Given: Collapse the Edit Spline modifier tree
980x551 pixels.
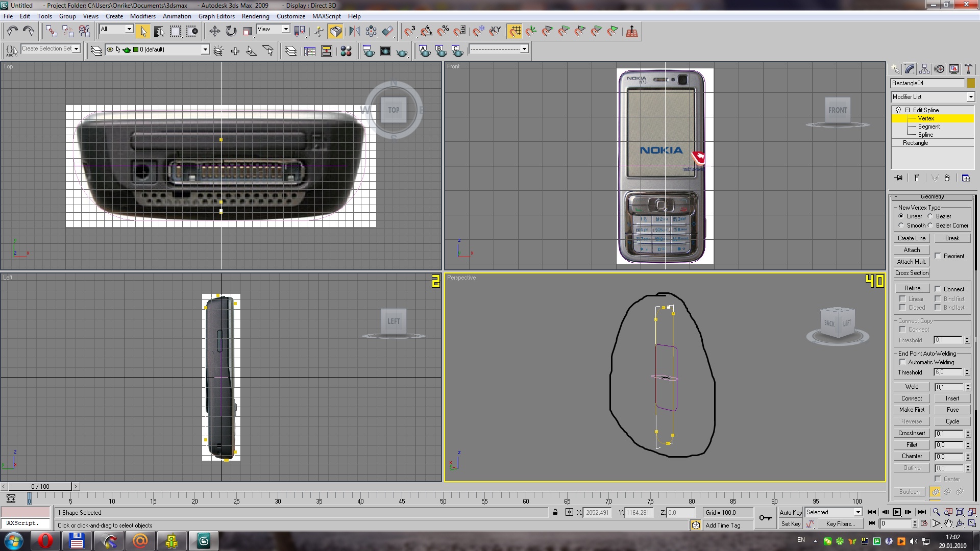Looking at the screenshot, I should (x=907, y=110).
